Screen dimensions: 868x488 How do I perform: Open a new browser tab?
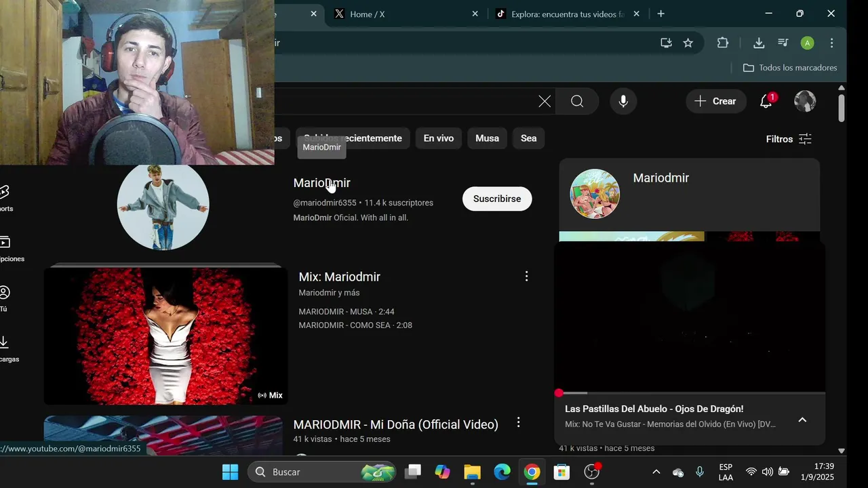[660, 14]
